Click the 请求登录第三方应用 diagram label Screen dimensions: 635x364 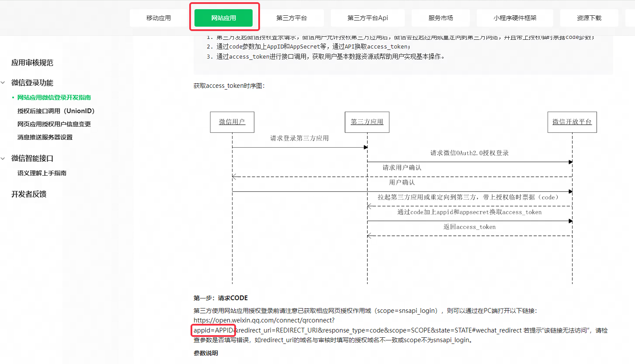pos(299,138)
